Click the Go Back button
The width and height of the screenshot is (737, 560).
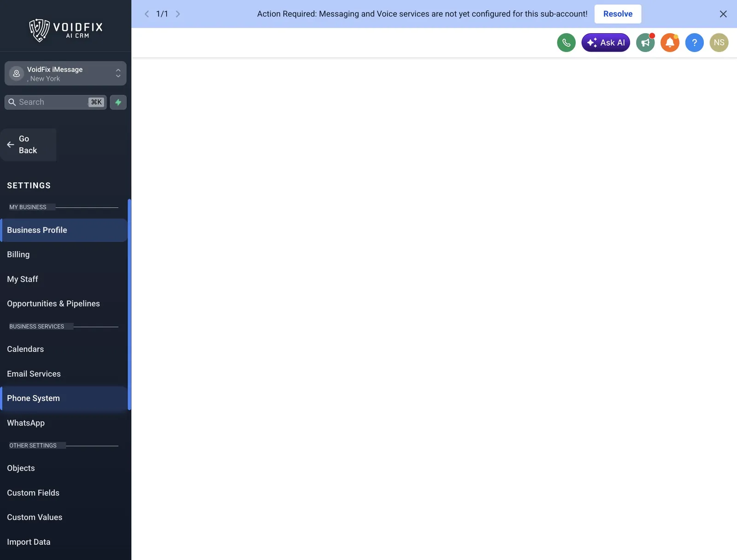[x=29, y=145]
